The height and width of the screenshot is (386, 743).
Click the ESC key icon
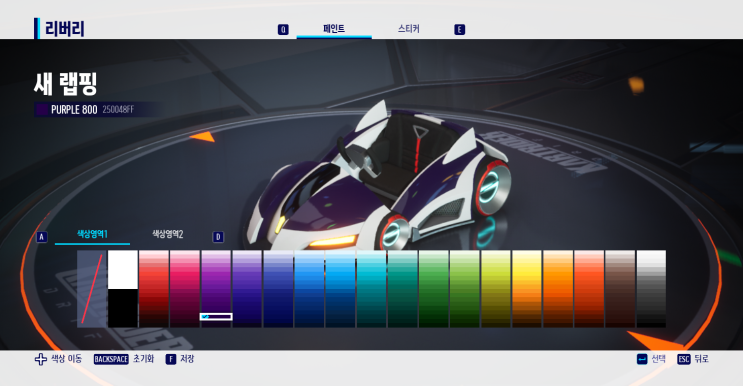(684, 359)
